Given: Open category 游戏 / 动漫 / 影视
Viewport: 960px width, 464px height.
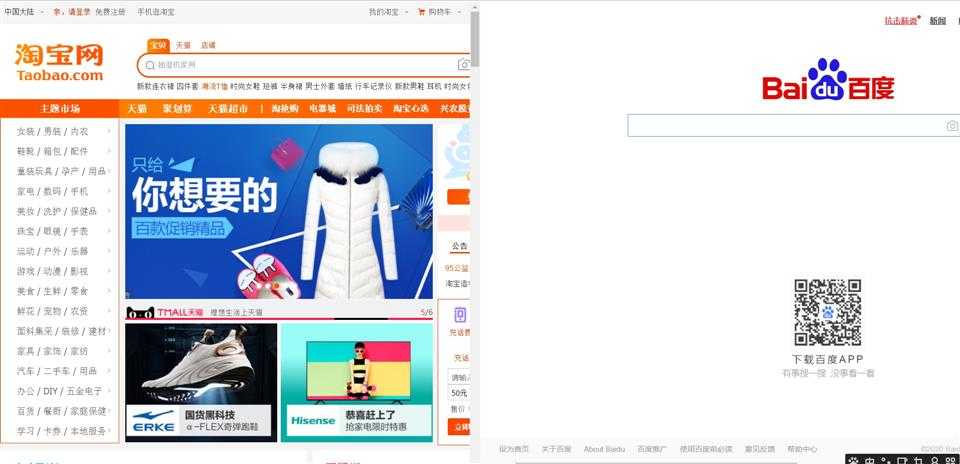Looking at the screenshot, I should point(53,271).
